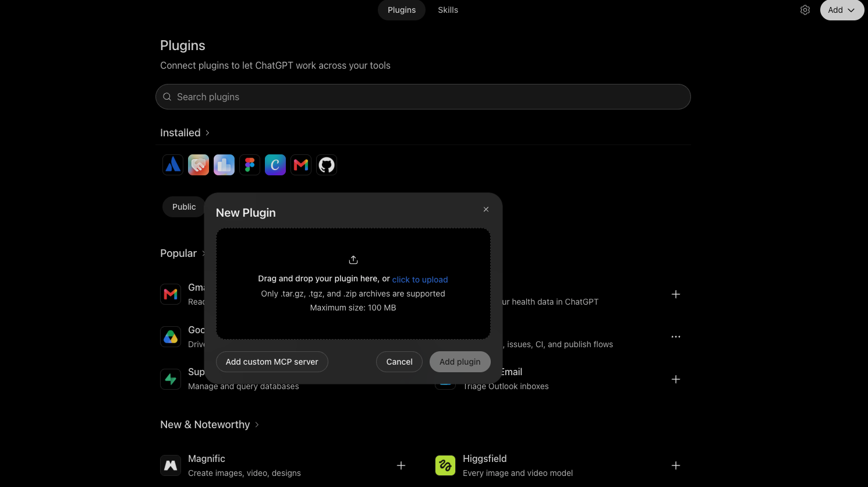The height and width of the screenshot is (487, 868).
Task: Open the installed Canva plugin icon
Action: tap(275, 165)
